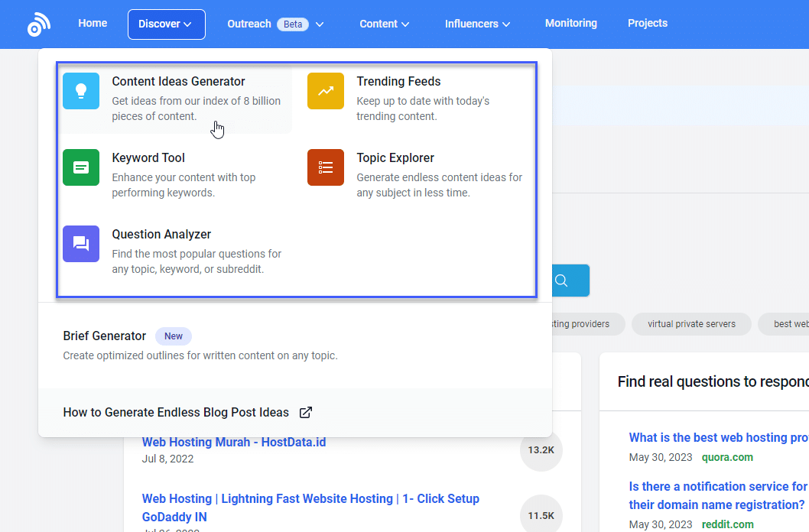Open the Content Ideas Generator lightbulb icon
This screenshot has height=532, width=809.
click(x=81, y=90)
